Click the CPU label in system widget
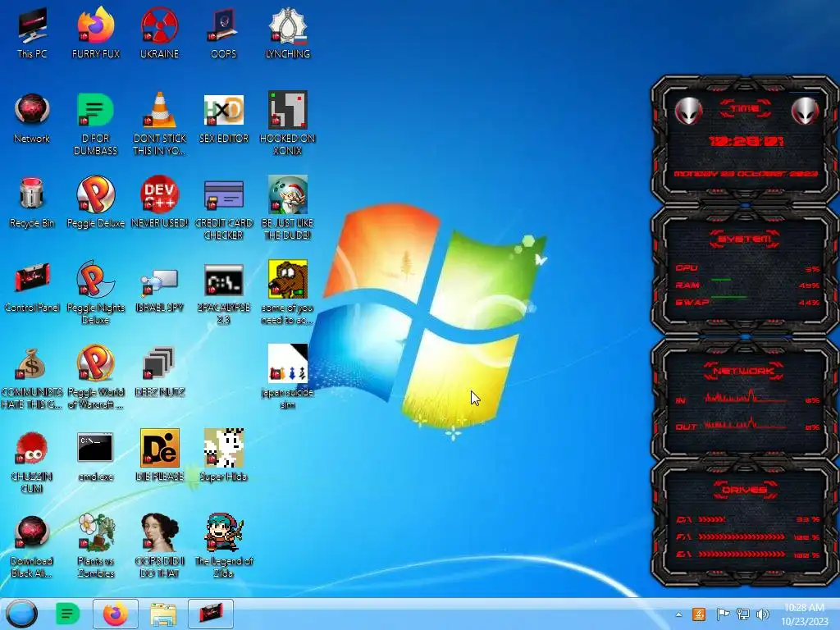Screen dimensions: 840x630 click(687, 268)
